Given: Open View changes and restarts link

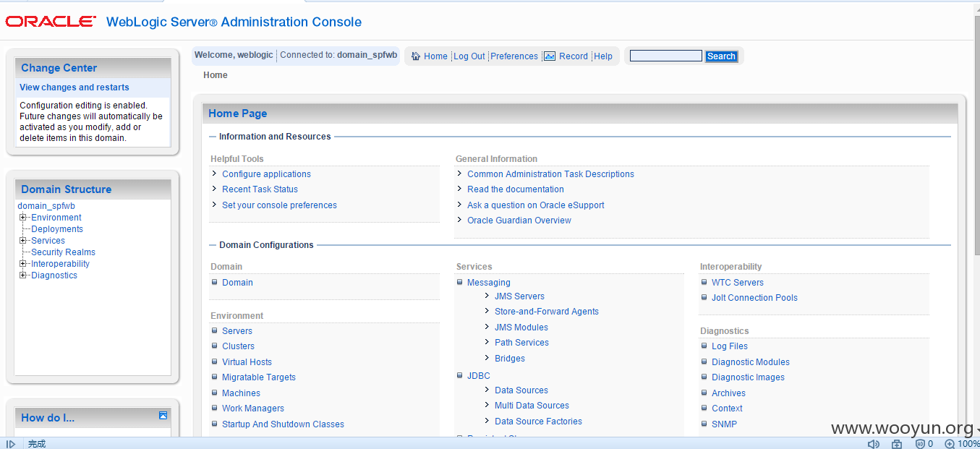Looking at the screenshot, I should (74, 87).
